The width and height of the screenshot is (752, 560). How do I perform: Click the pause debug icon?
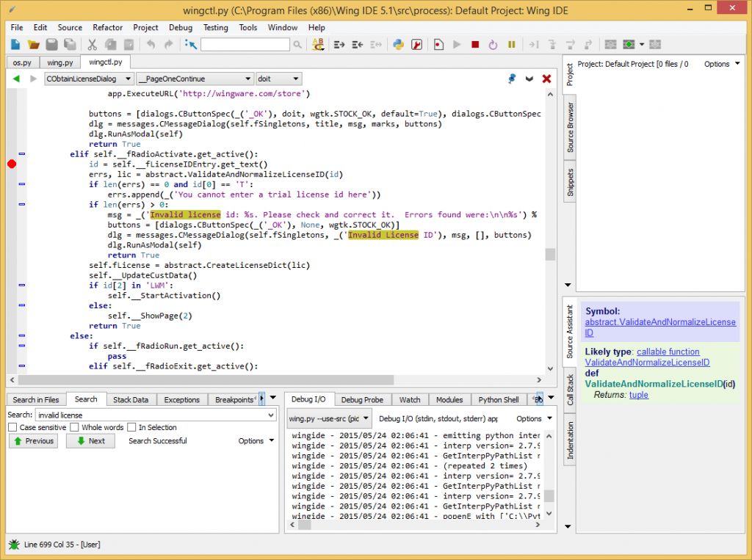(x=511, y=45)
